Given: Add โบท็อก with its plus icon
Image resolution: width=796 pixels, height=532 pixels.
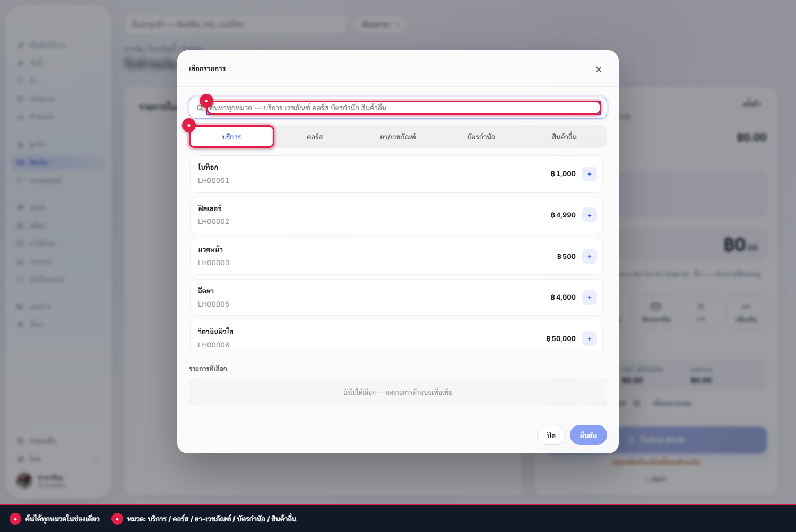Looking at the screenshot, I should [590, 174].
